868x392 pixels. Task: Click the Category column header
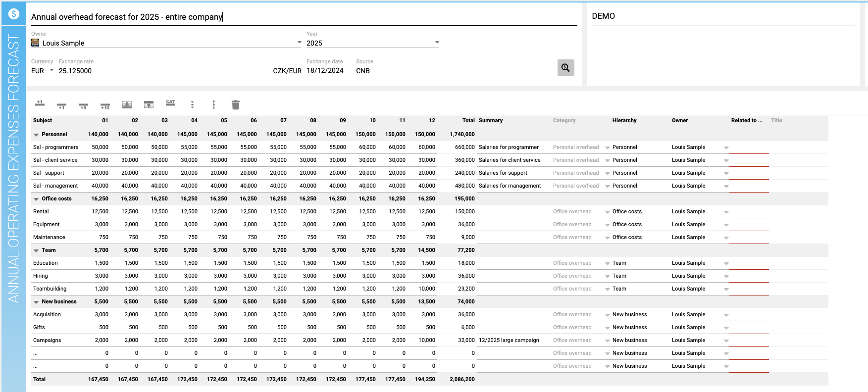coord(564,120)
